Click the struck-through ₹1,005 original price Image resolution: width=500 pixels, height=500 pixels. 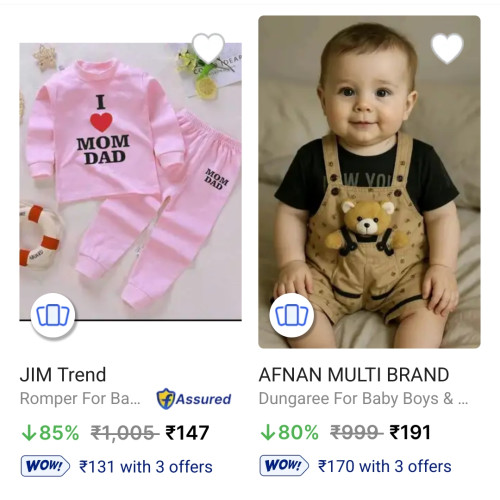click(x=124, y=433)
